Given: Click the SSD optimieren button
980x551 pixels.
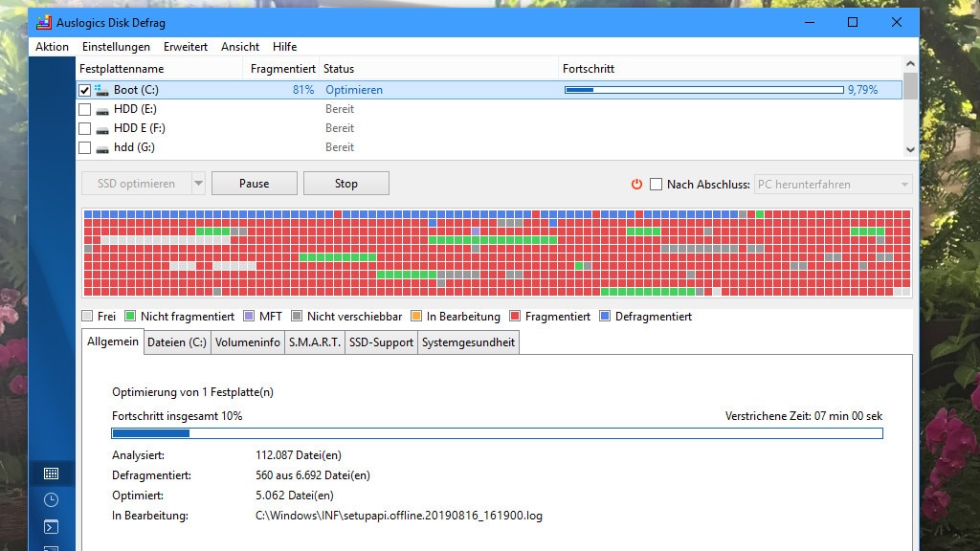Looking at the screenshot, I should point(136,184).
